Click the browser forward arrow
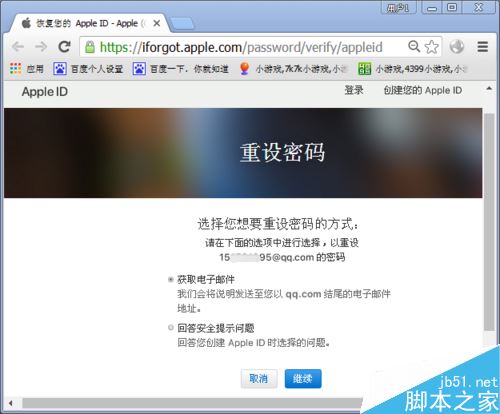Viewport: 500px width, 414px height. click(x=41, y=47)
